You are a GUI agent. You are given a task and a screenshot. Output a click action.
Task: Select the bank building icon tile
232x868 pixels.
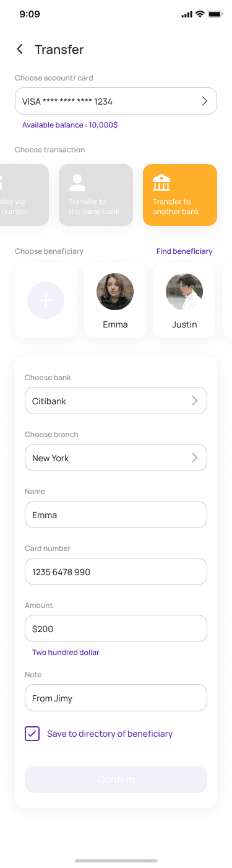(161, 183)
